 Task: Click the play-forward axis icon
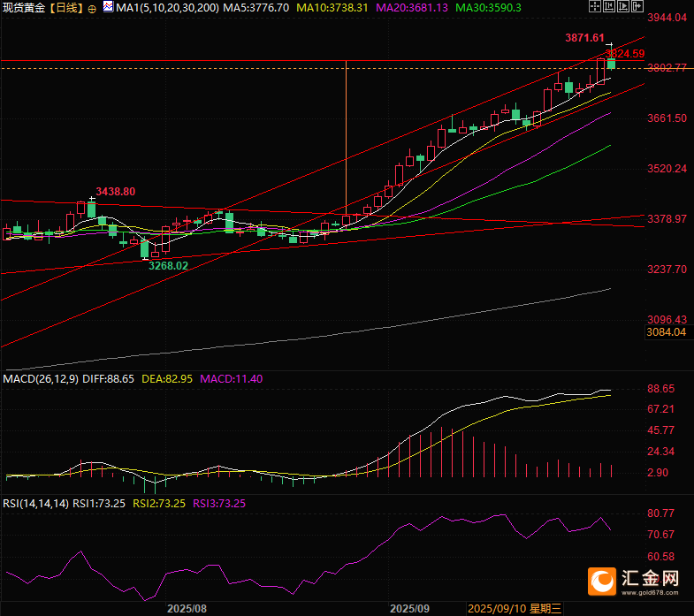[x=623, y=6]
